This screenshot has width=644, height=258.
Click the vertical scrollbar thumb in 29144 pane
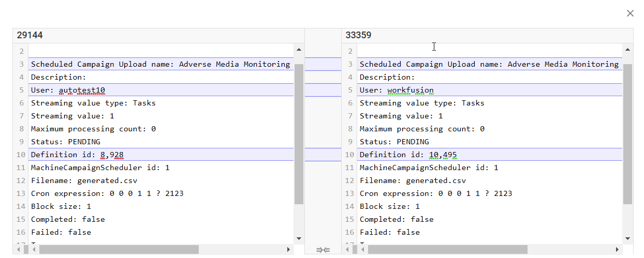coord(299,134)
